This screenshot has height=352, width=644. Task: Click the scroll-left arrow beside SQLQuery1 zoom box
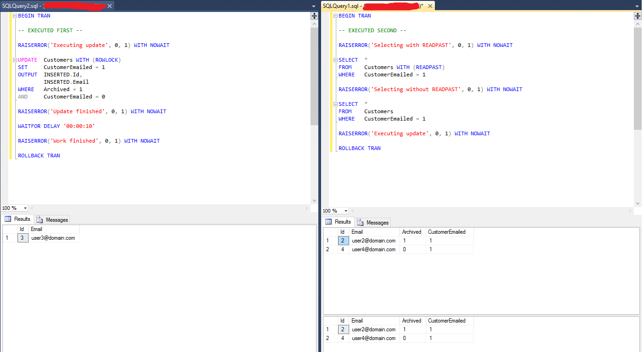353,211
